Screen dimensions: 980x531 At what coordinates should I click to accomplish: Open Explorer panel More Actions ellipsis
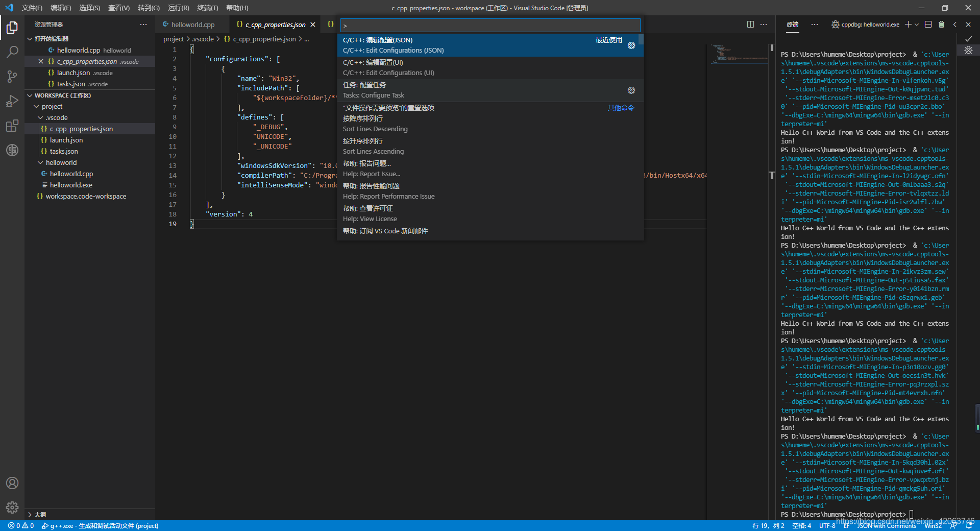[143, 25]
